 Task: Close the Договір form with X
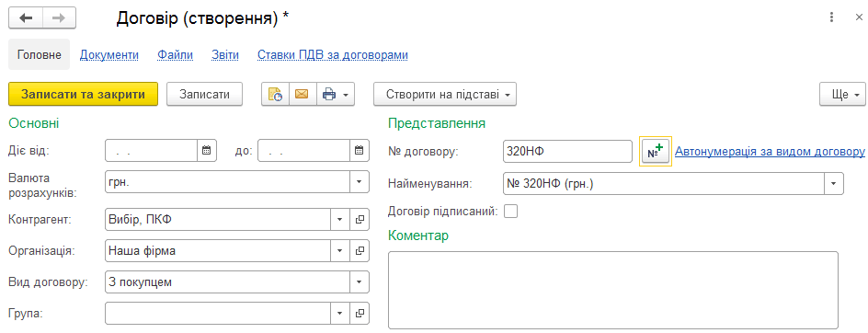[859, 17]
